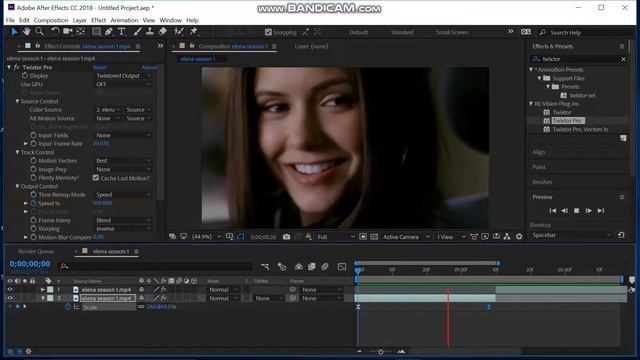Toggle the Motion Vectors stopwatch
The height and width of the screenshot is (360, 640).
[x=33, y=161]
